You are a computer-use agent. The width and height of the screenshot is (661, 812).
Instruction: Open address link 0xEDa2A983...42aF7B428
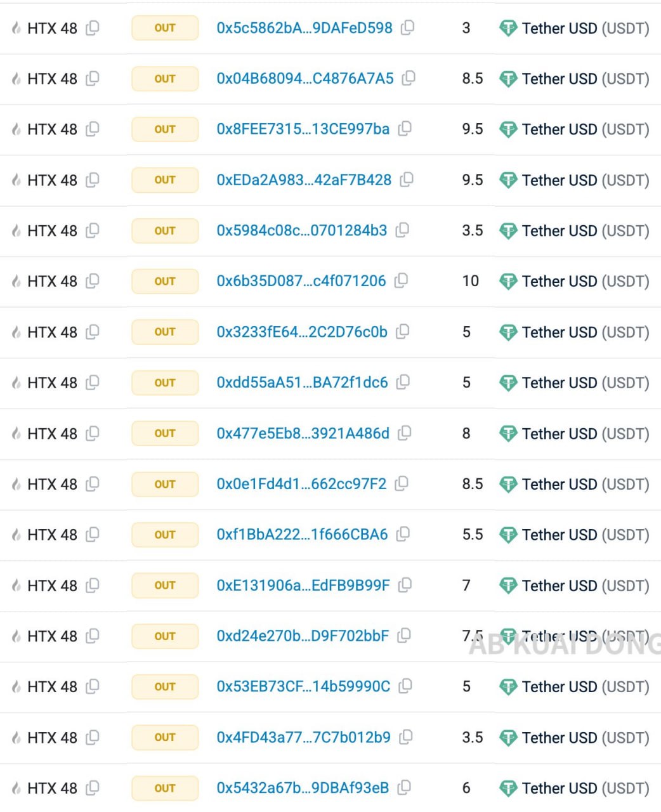[304, 180]
